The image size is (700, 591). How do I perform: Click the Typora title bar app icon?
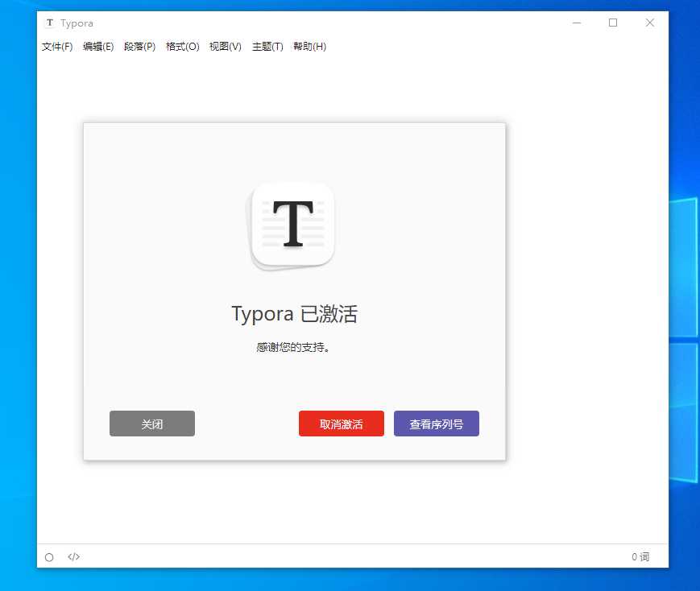click(50, 23)
